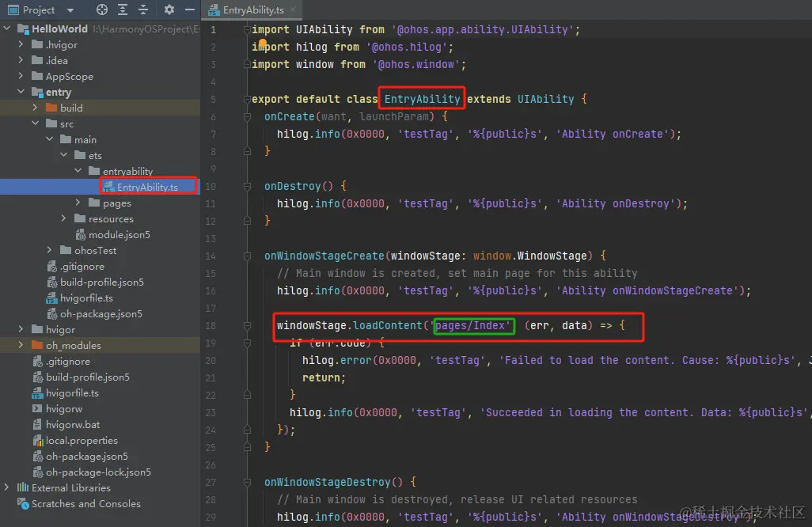Collapse the HelloWorld project root
The width and height of the screenshot is (812, 527).
[7, 28]
